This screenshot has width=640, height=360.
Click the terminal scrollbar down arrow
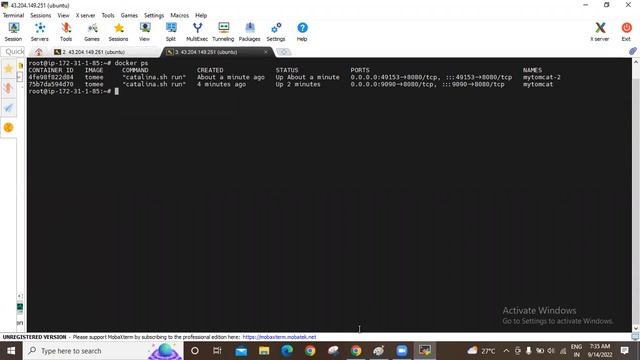coord(636,328)
